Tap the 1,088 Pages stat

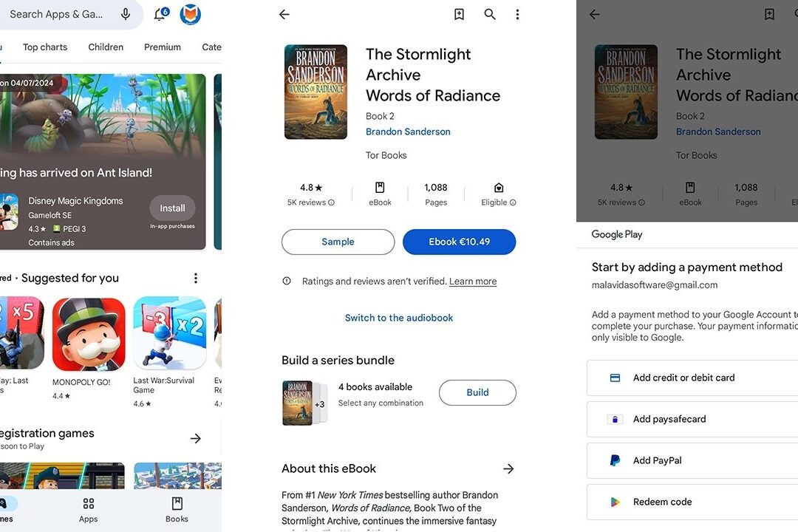[x=436, y=194]
